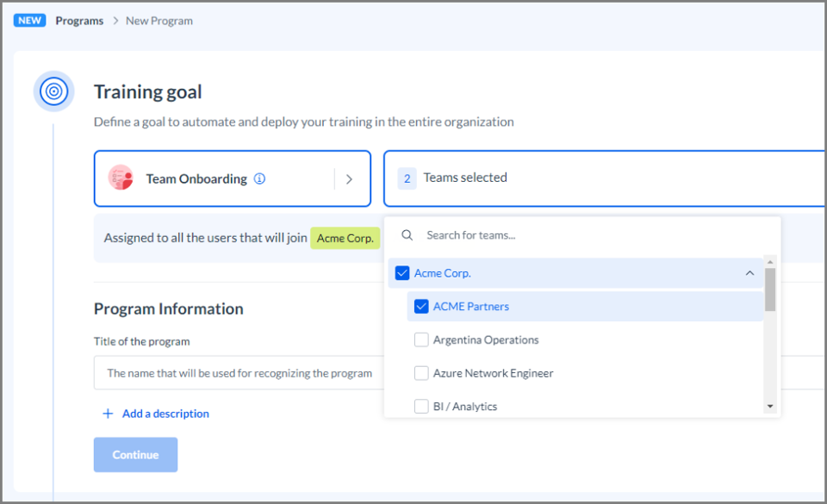The height and width of the screenshot is (504, 827).
Task: Open the Teams selected dropdown
Action: tap(605, 178)
